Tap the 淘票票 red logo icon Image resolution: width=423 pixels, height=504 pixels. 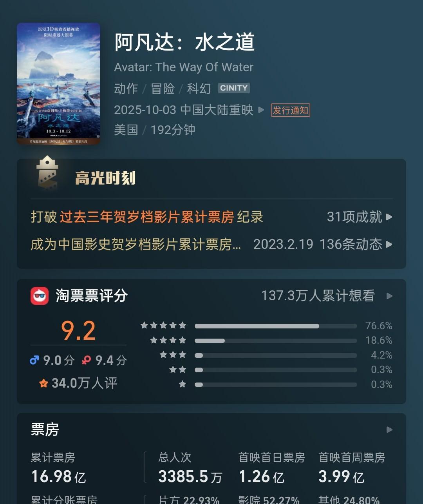[40, 296]
